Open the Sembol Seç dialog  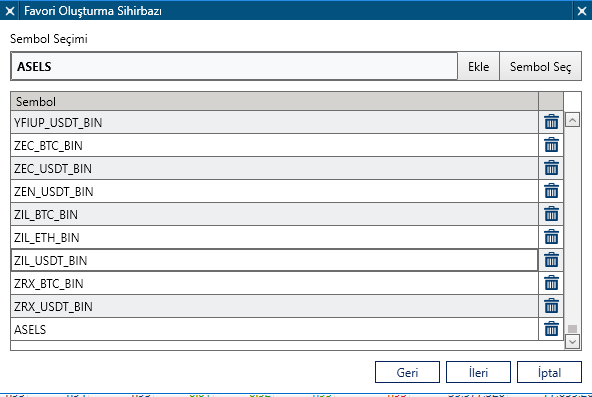pyautogui.click(x=540, y=66)
